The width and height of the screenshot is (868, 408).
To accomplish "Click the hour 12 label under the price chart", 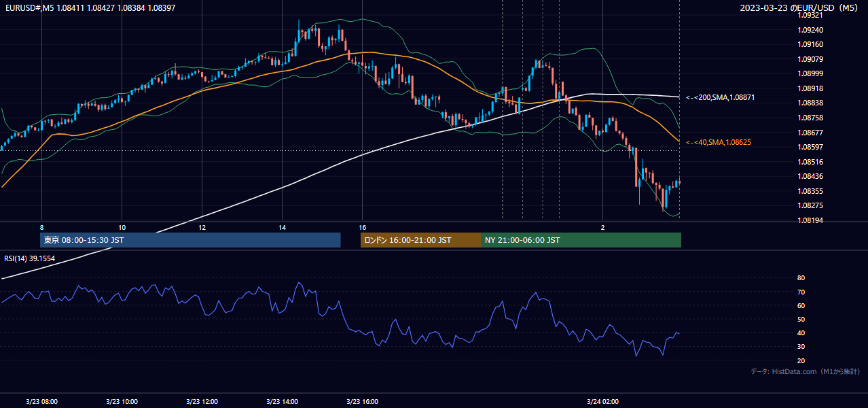I will click(202, 227).
